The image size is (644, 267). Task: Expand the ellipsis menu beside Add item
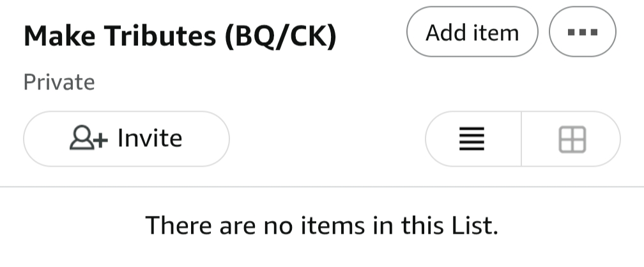[x=582, y=32]
